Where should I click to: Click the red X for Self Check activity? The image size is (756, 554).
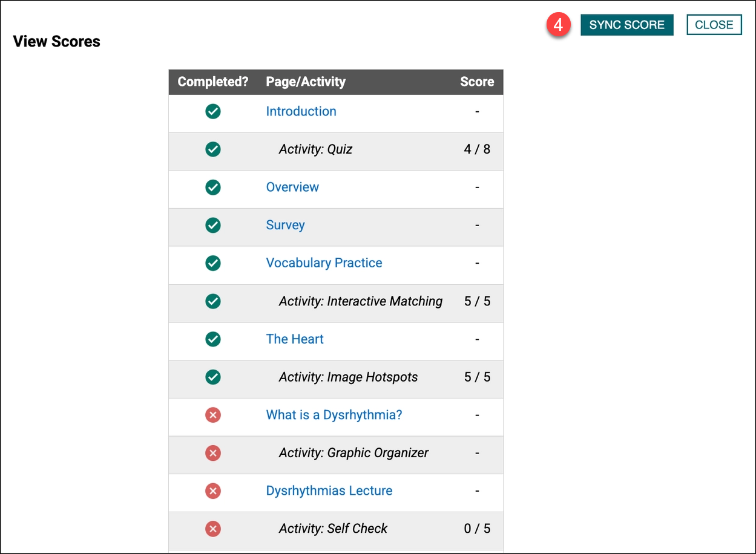[x=212, y=529]
